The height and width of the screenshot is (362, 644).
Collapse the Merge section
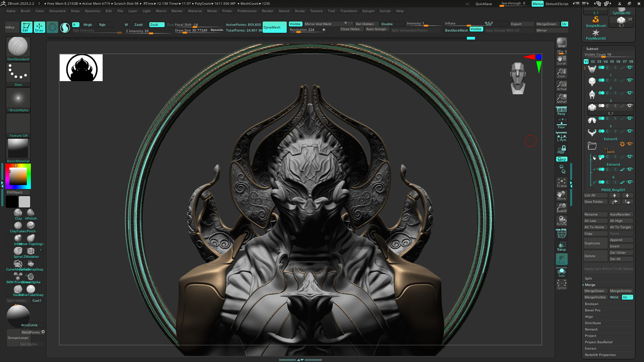click(x=590, y=285)
